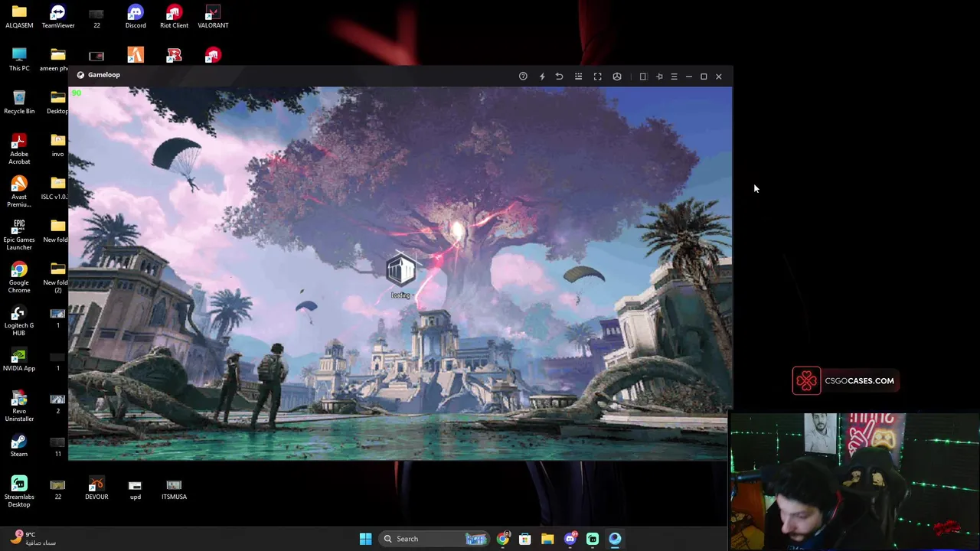Image resolution: width=980 pixels, height=551 pixels.
Task: Select the Adobe Acrobat desktop shortcut
Action: click(x=19, y=148)
